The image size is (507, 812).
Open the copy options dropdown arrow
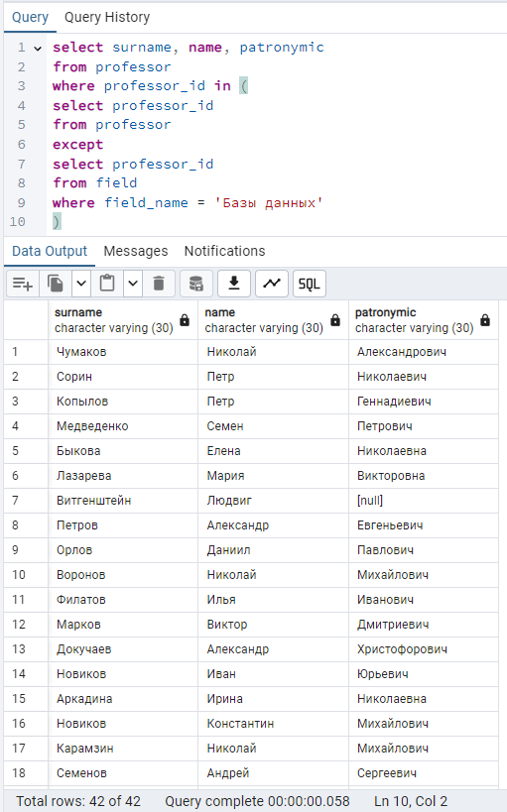click(x=81, y=284)
